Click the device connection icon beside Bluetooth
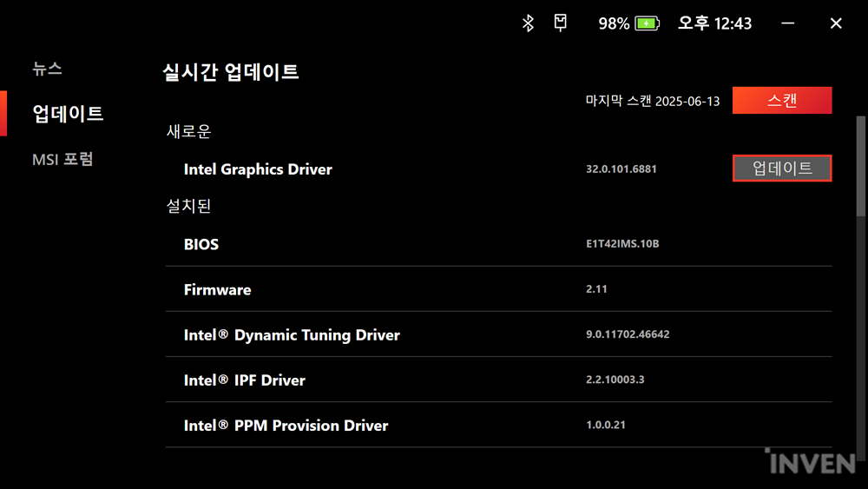Screen dimensions: 868x489 (560, 23)
